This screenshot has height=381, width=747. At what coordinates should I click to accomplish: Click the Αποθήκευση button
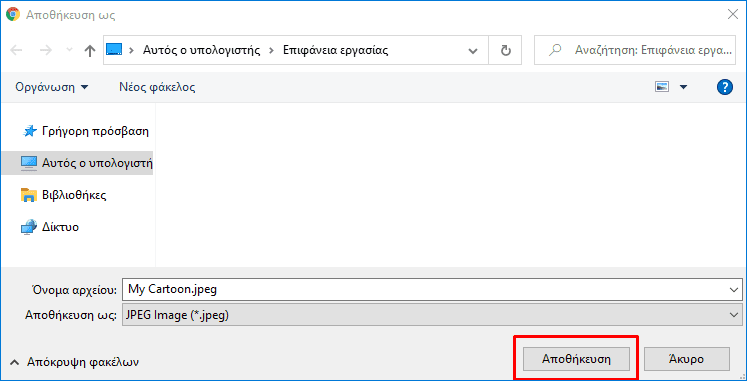click(x=576, y=359)
